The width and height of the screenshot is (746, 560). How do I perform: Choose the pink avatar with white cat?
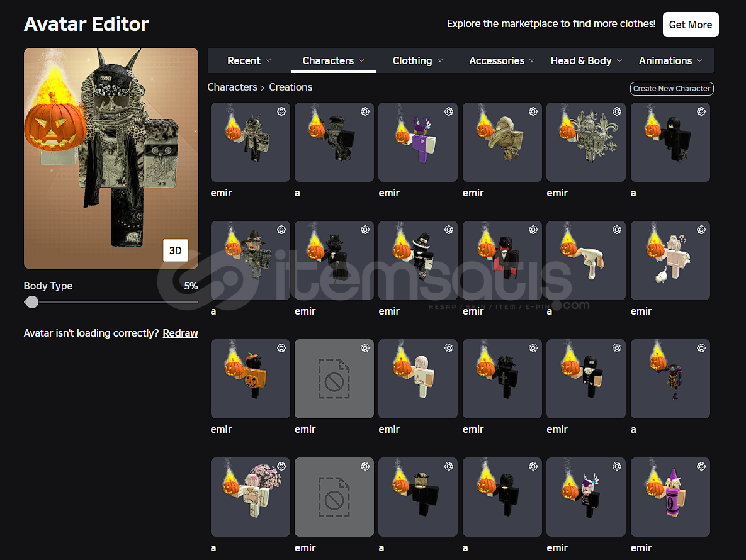[670, 260]
